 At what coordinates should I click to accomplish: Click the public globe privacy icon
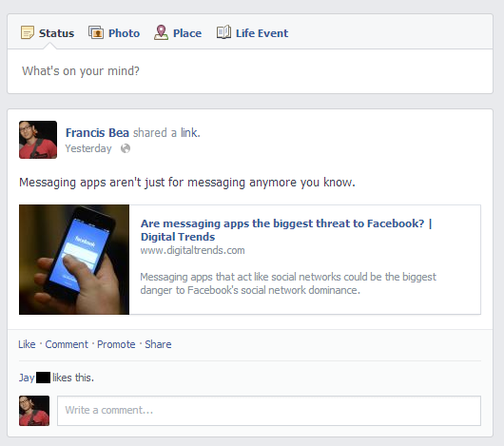pyautogui.click(x=126, y=148)
